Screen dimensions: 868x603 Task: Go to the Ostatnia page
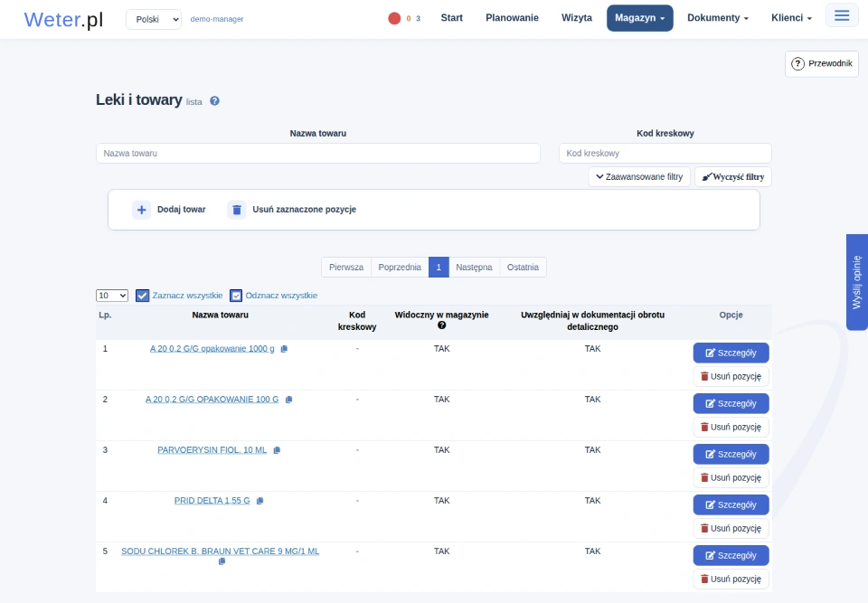523,268
